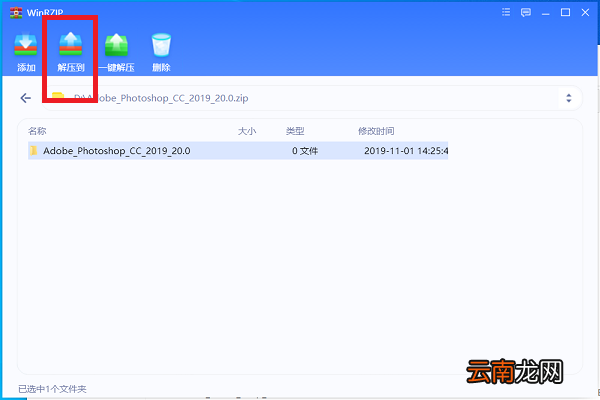Sort by 大小 column header
The height and width of the screenshot is (400, 600).
247,131
